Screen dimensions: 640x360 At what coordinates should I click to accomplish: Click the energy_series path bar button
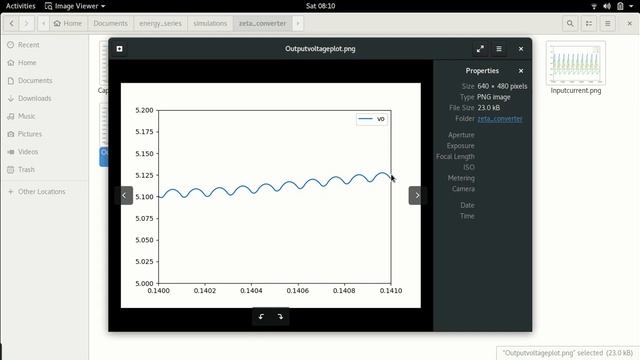[x=160, y=24]
